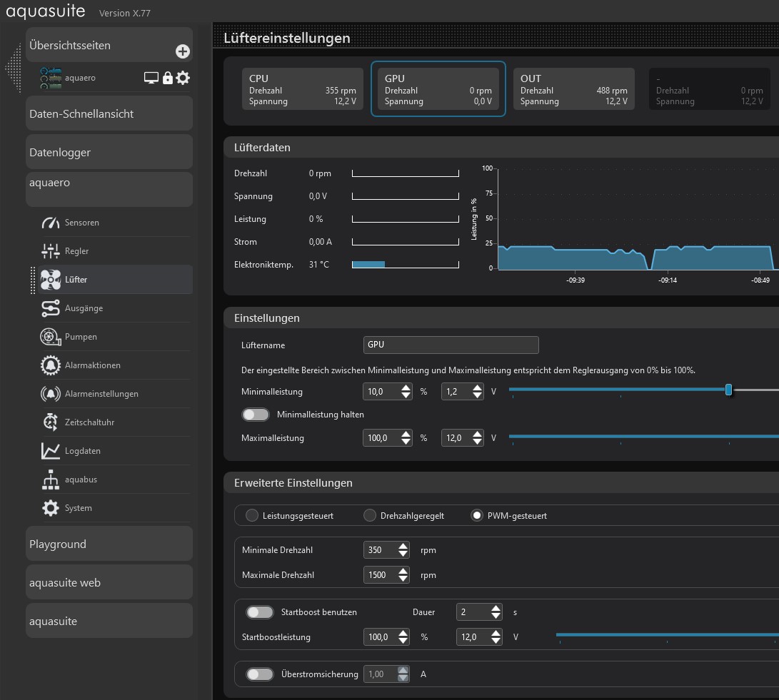Enable Minimalleistung halten toggle
Screen dimensions: 779x700
256,415
